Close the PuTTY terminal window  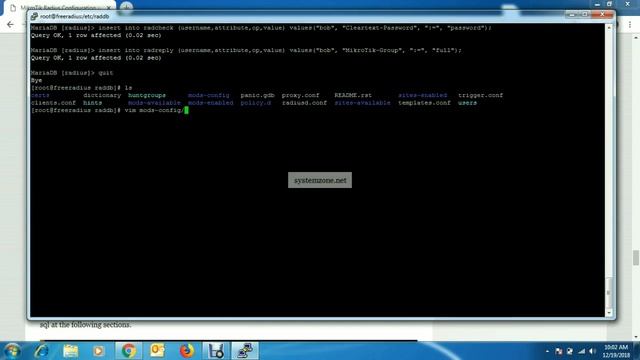[602, 15]
